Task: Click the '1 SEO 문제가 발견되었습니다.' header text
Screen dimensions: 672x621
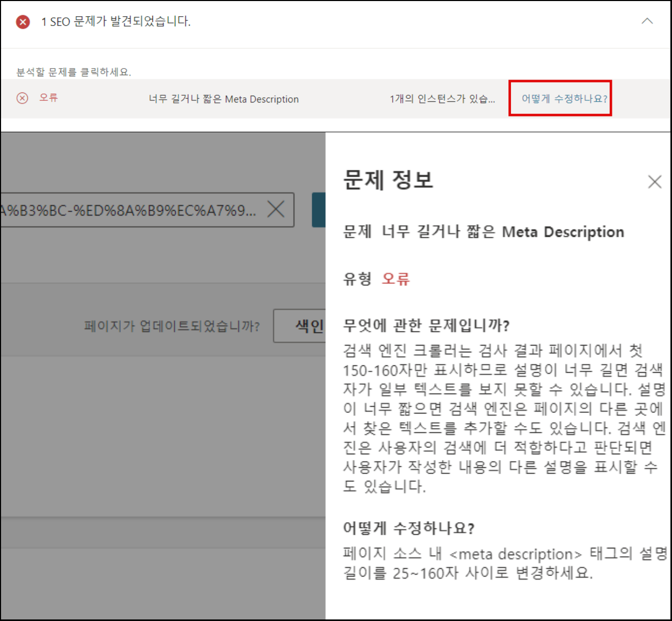Action: (116, 21)
